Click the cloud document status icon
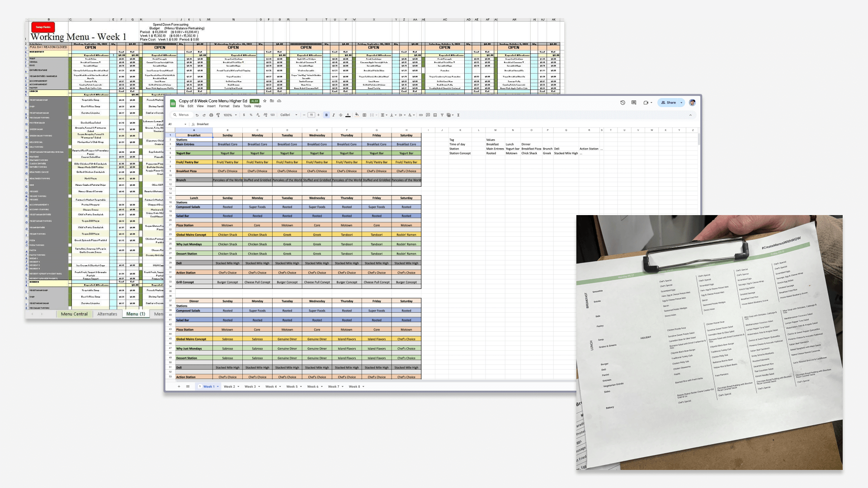 pyautogui.click(x=279, y=101)
